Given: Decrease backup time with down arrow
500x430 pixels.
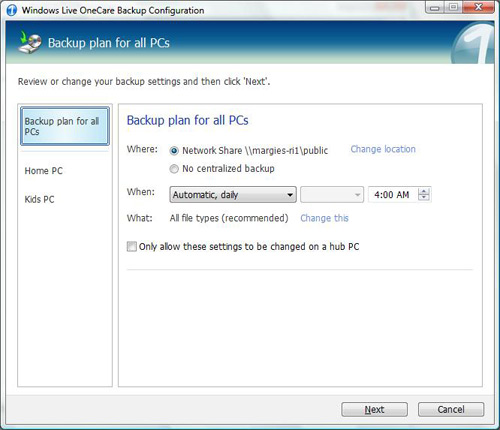Looking at the screenshot, I should click(424, 198).
